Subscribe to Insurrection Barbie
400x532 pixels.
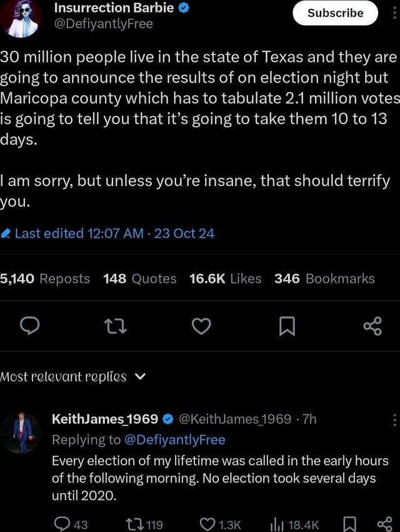pos(335,13)
